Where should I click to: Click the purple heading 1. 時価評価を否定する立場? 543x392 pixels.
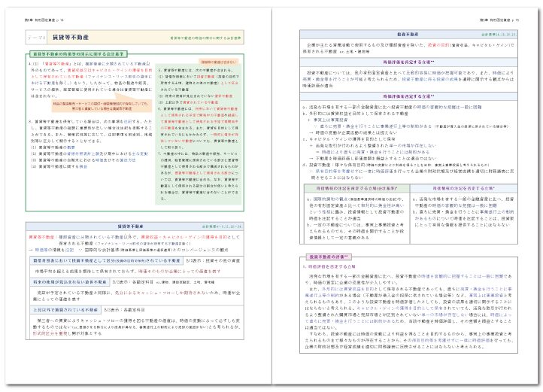[x=329, y=266]
